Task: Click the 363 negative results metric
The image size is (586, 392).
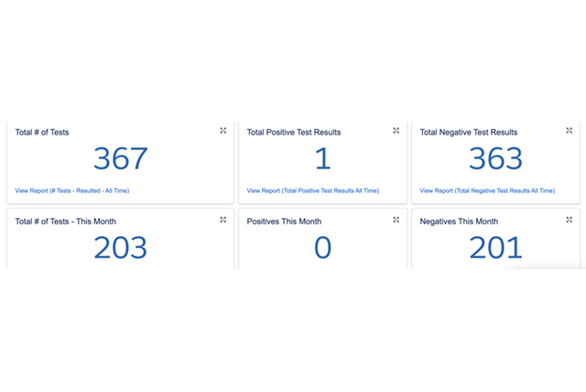Action: 495,159
